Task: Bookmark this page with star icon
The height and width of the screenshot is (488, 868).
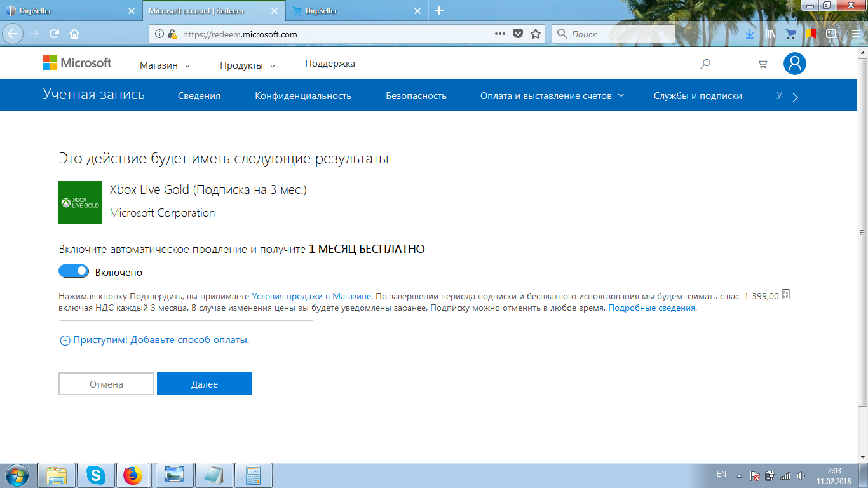Action: click(536, 34)
